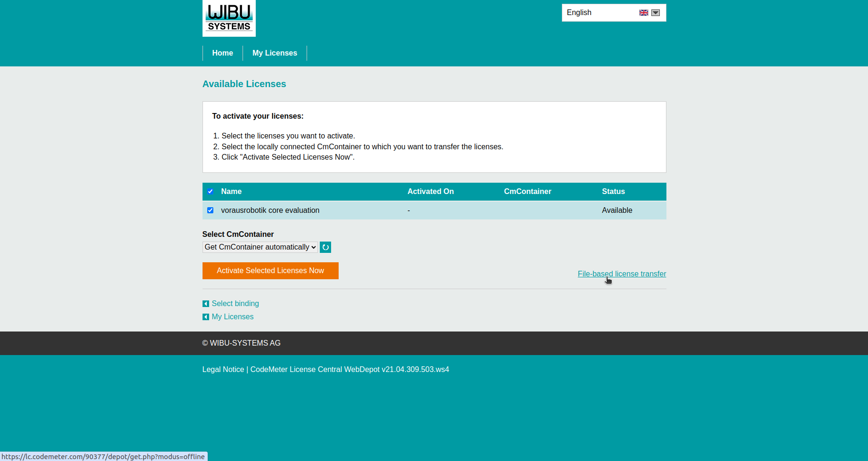Screen dimensions: 868x461
Task: Toggle the select-all checkbox in table header
Action: (211, 192)
